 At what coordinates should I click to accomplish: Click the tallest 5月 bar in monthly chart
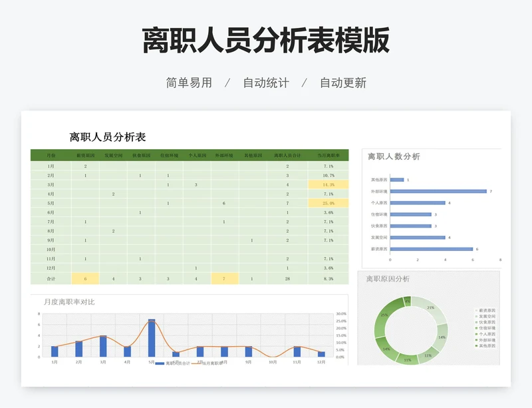152,338
